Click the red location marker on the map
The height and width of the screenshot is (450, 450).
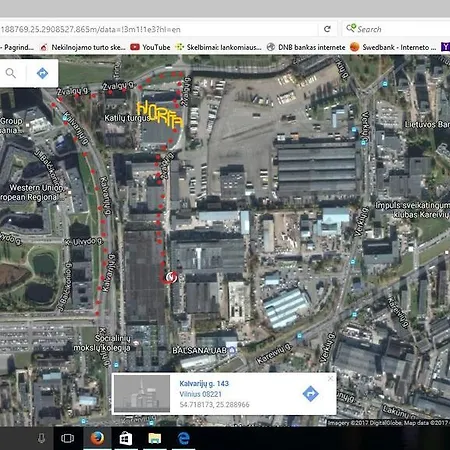171,277
